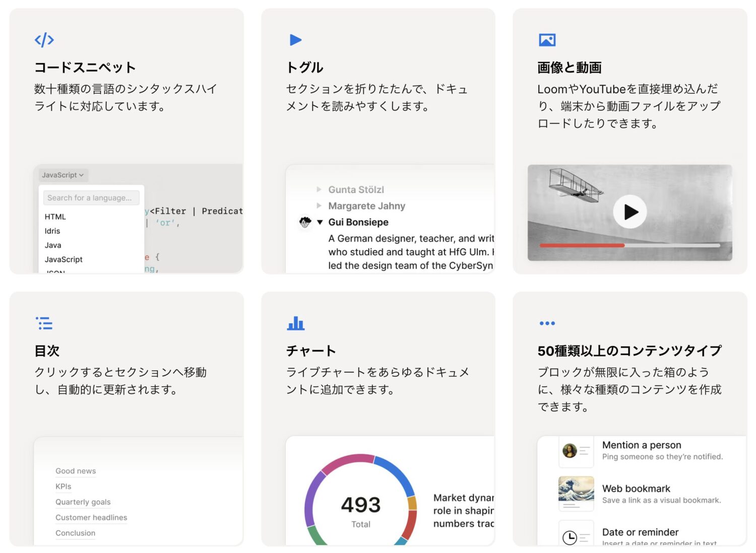
Task: Click the purple segment of donut chart
Action: [311, 499]
